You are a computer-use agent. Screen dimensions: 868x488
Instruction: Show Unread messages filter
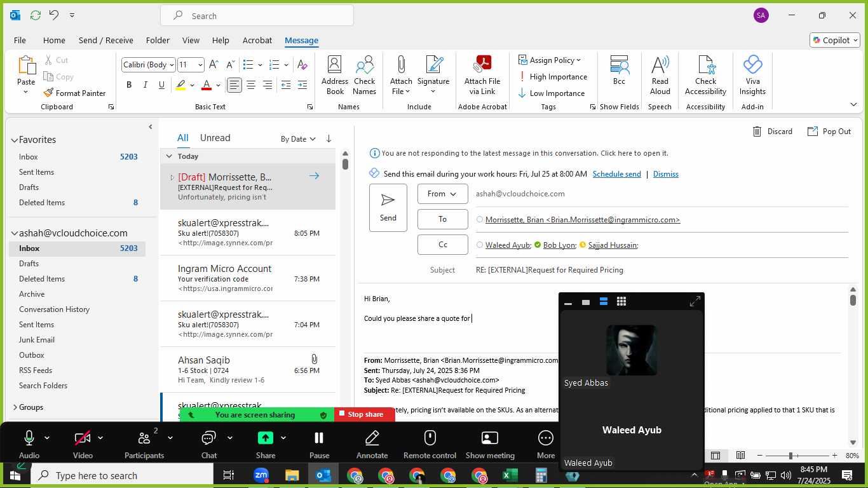click(x=215, y=138)
